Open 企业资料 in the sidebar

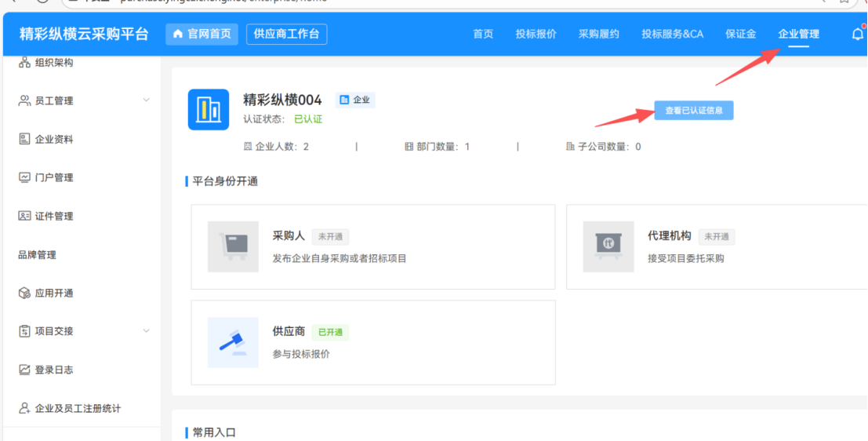point(53,139)
